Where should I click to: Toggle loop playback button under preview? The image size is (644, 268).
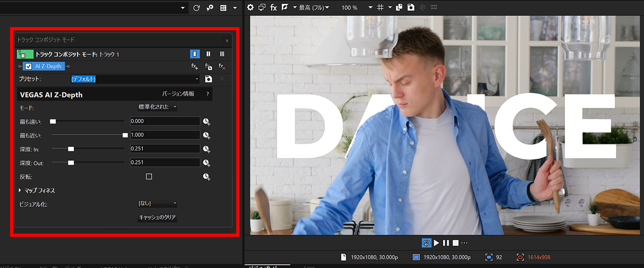pos(426,243)
